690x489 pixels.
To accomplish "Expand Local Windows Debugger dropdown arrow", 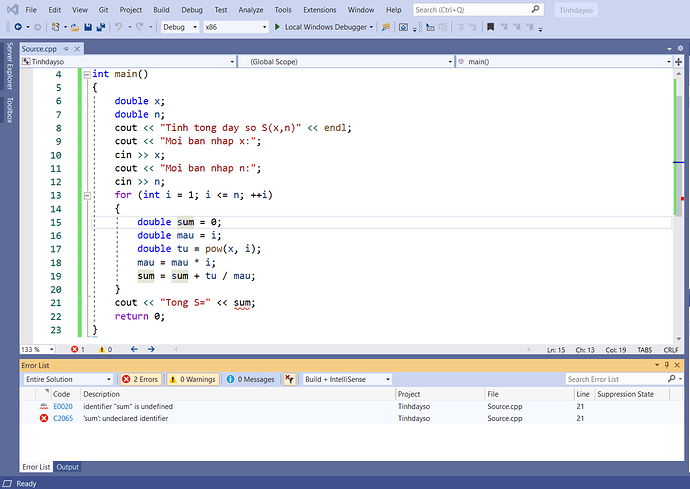I will [x=371, y=27].
